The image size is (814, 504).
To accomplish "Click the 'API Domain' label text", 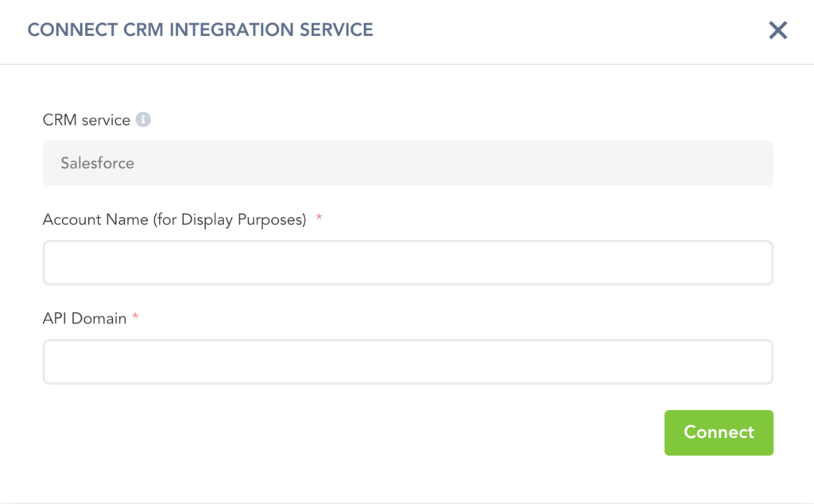I will (84, 318).
